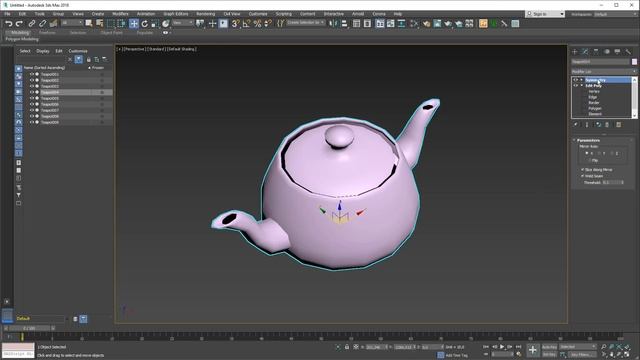Viewport: 640px width, 360px height.
Task: Activate the Select and Rotate tool
Action: pos(144,24)
